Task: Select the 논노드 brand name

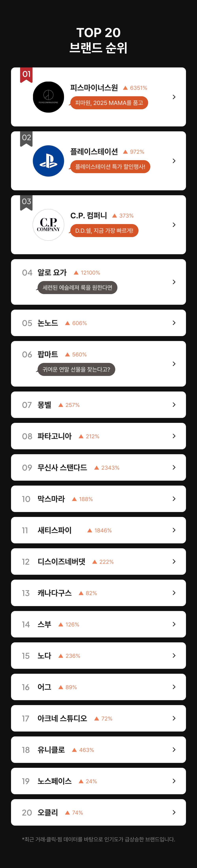Action: coord(48,323)
